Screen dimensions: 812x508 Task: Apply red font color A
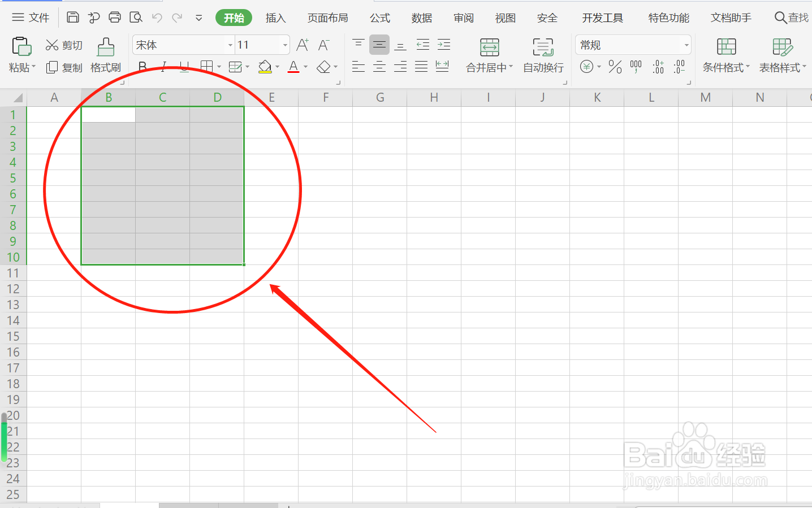[x=293, y=67]
